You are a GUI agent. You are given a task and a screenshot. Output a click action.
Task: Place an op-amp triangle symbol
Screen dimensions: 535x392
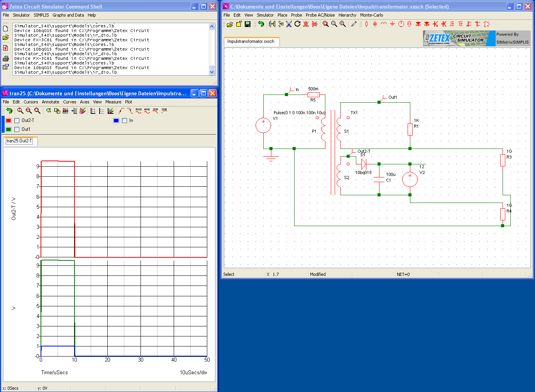[x=487, y=24]
